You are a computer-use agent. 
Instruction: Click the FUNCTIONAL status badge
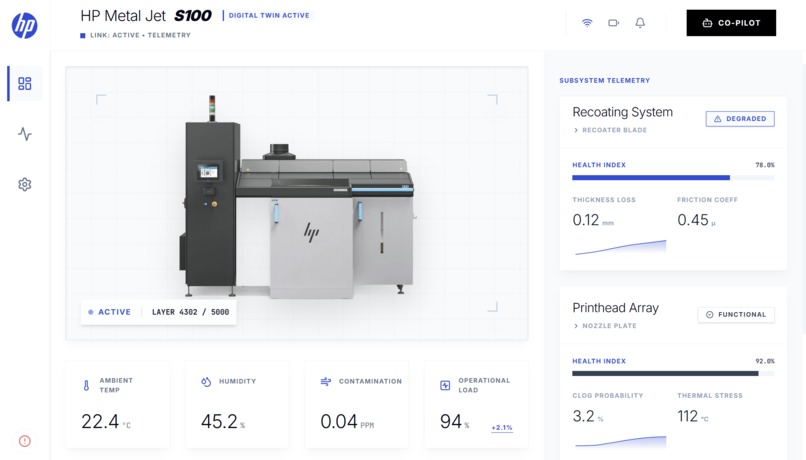[736, 315]
